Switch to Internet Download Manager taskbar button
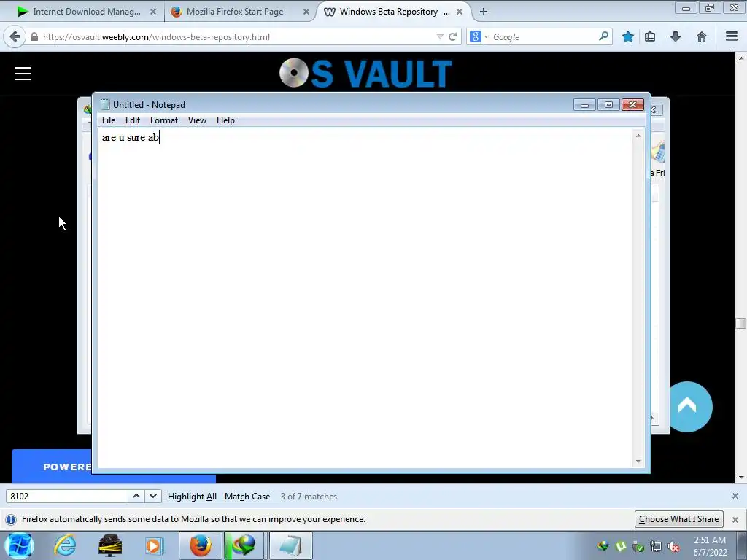 (x=244, y=545)
